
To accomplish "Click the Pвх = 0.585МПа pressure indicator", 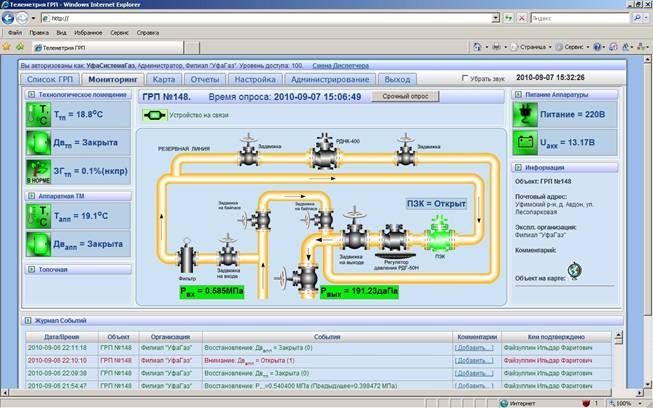I will coord(212,291).
